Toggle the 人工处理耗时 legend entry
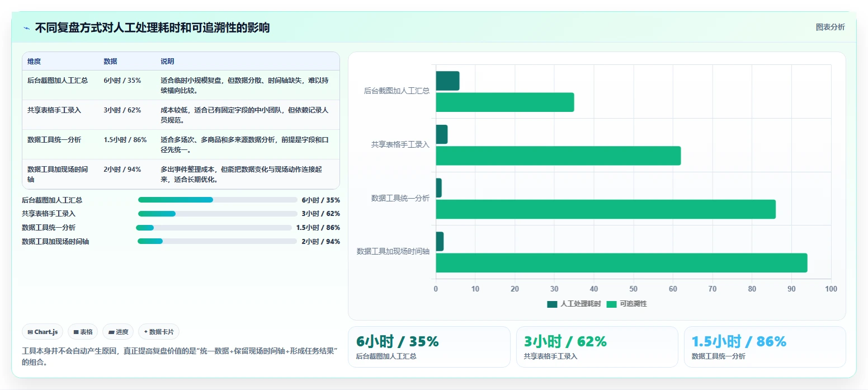This screenshot has height=390, width=868. coord(574,304)
